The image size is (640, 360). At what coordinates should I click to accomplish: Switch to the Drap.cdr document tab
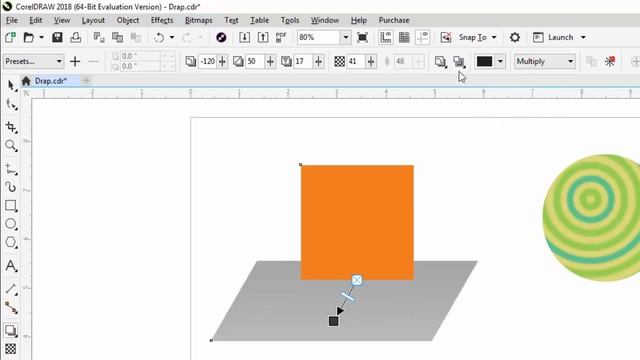tap(50, 81)
